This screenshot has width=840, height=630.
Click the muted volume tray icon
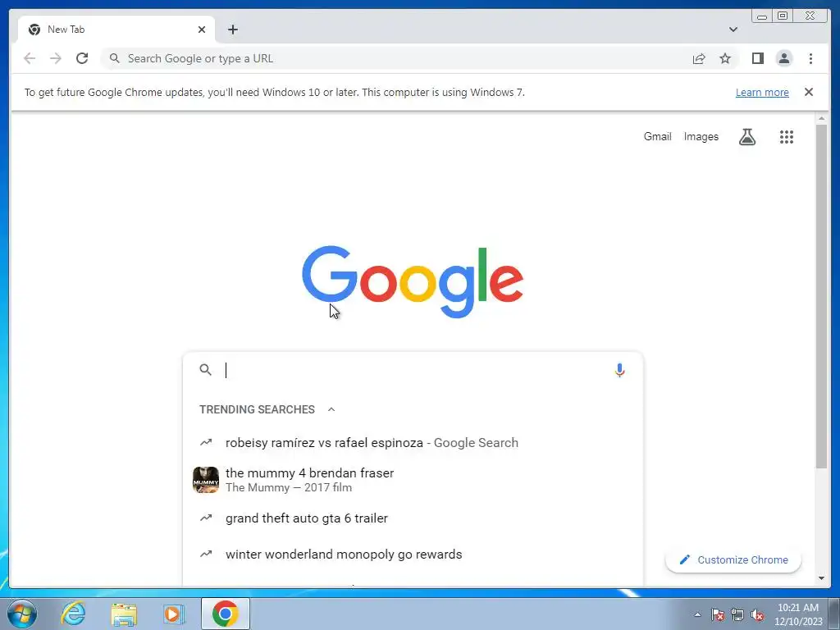coord(757,614)
